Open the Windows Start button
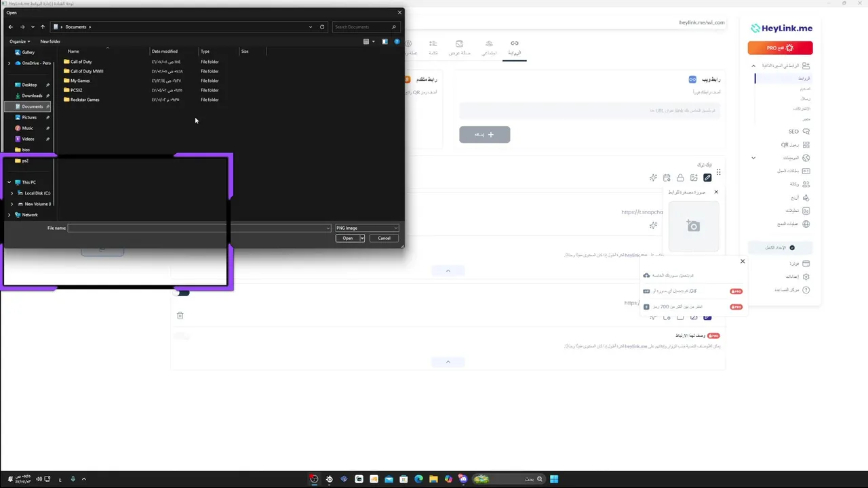The image size is (868, 488). [554, 479]
